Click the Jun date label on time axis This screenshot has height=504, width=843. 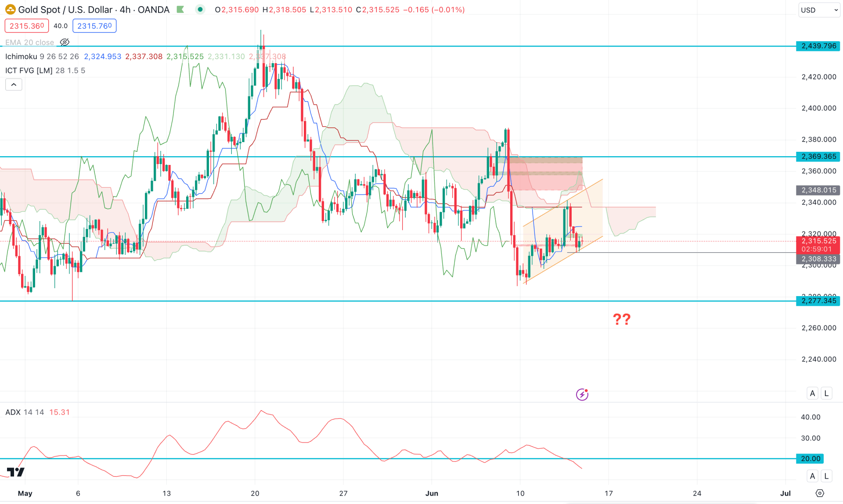(x=432, y=493)
